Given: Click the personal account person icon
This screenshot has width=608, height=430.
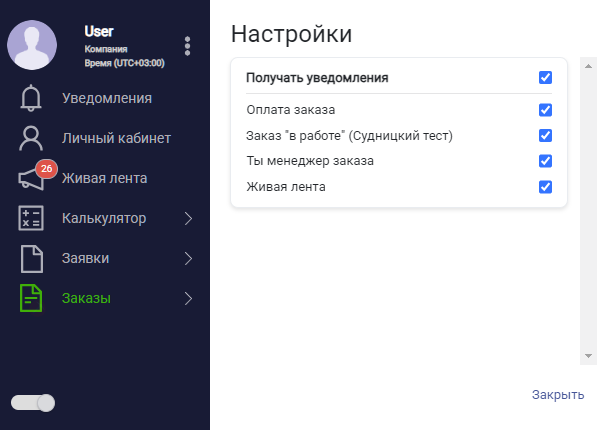Looking at the screenshot, I should [x=31, y=139].
